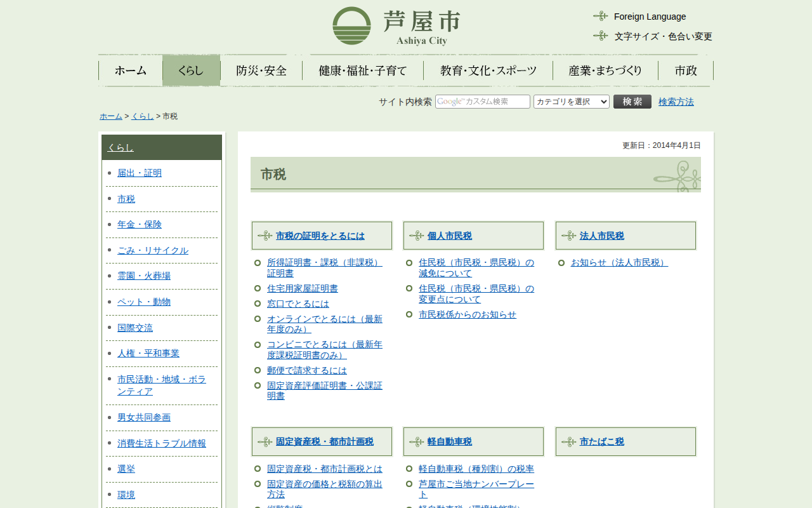Click the ornament icon beside 文字サイズ・色合い変更

pyautogui.click(x=600, y=36)
